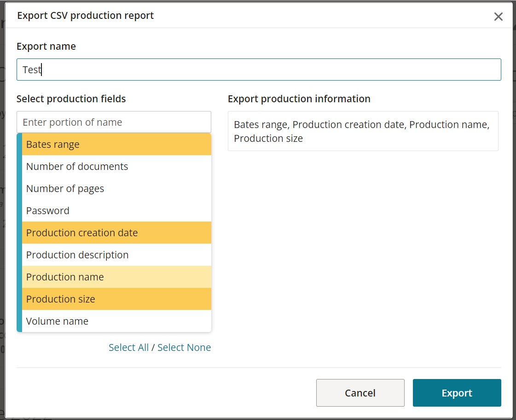Image resolution: width=516 pixels, height=420 pixels.
Task: Click the Export name text field
Action: click(259, 70)
